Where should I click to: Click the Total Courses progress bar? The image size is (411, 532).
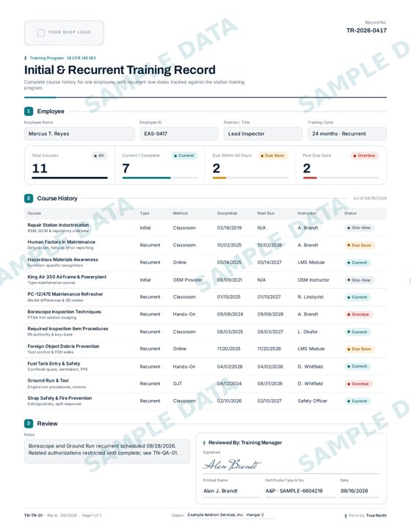tap(70, 178)
